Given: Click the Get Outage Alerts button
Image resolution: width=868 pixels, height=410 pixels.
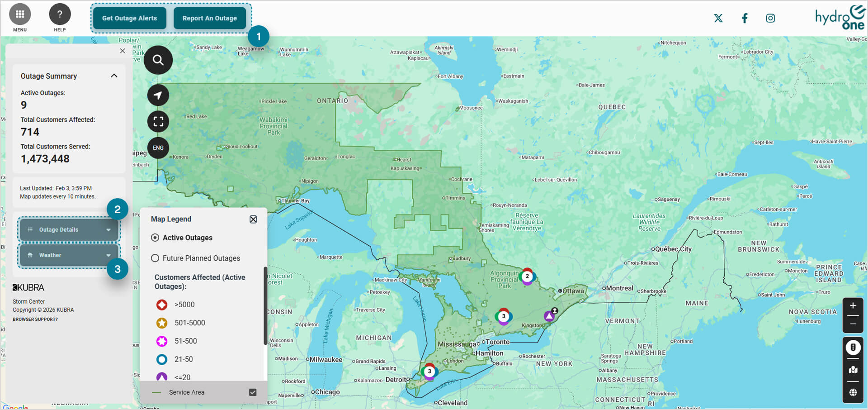Looking at the screenshot, I should tap(129, 18).
